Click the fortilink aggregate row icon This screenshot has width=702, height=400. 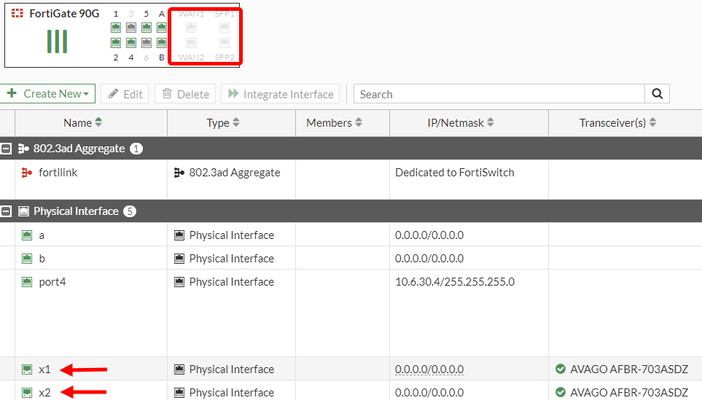pyautogui.click(x=27, y=172)
